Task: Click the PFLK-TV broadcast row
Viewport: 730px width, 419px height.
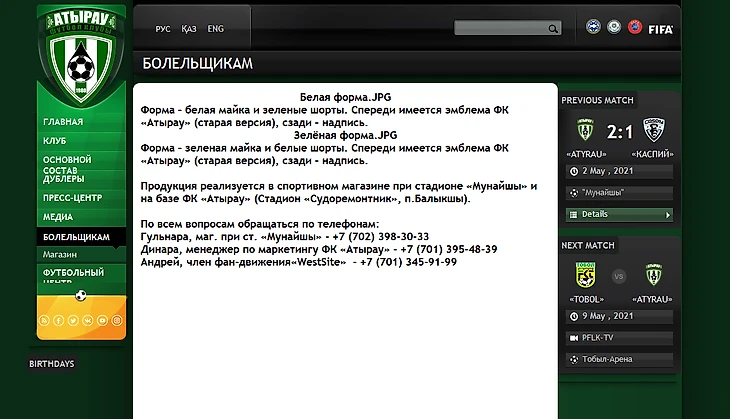Action: pos(619,338)
